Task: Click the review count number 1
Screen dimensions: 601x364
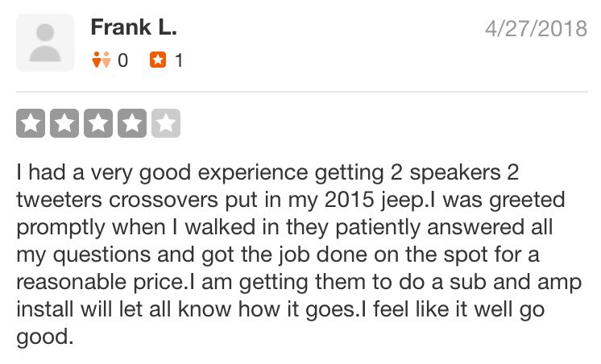Action: 179,60
